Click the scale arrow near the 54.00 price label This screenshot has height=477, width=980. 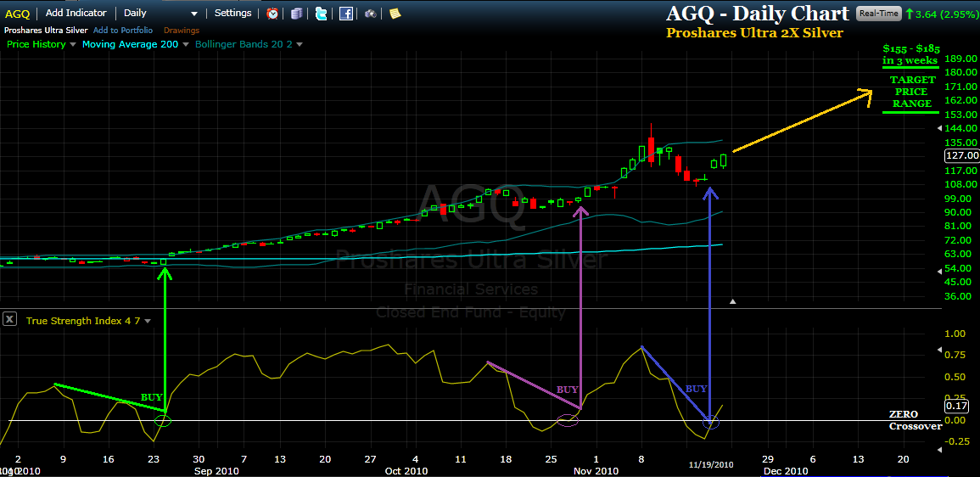pos(941,272)
